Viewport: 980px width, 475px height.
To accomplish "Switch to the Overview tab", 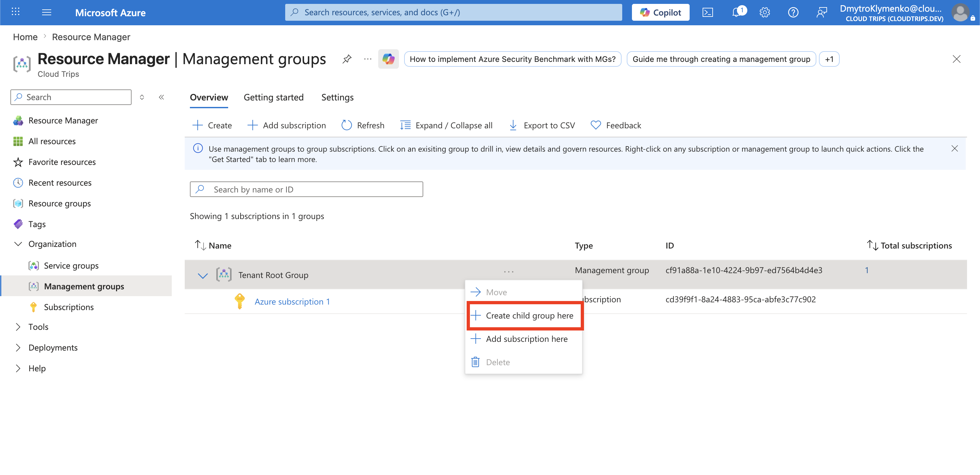I will pyautogui.click(x=209, y=97).
